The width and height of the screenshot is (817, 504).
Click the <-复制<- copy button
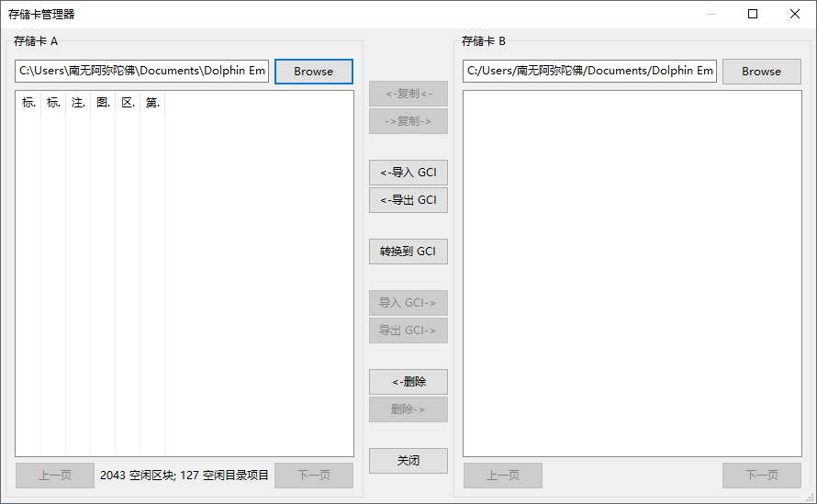408,94
